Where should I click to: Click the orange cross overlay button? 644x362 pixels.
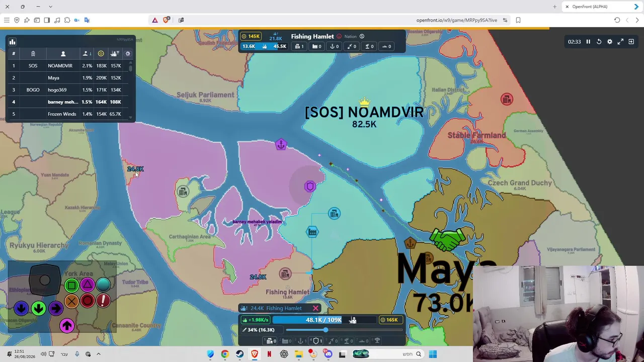pos(71,301)
